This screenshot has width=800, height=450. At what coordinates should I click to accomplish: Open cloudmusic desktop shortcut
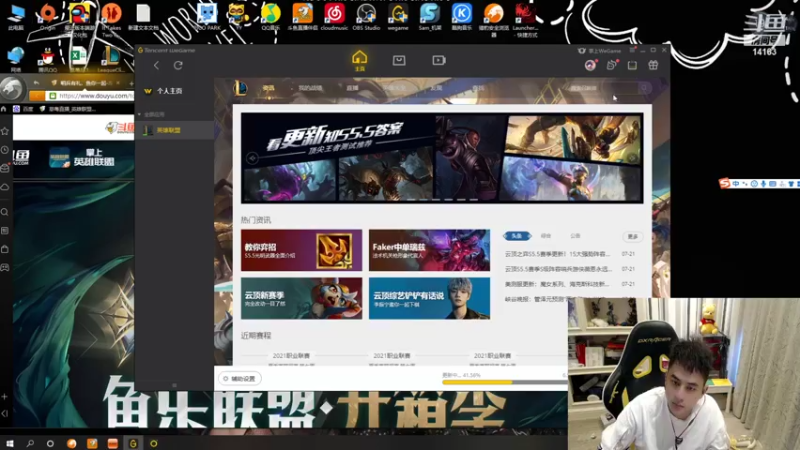[334, 16]
